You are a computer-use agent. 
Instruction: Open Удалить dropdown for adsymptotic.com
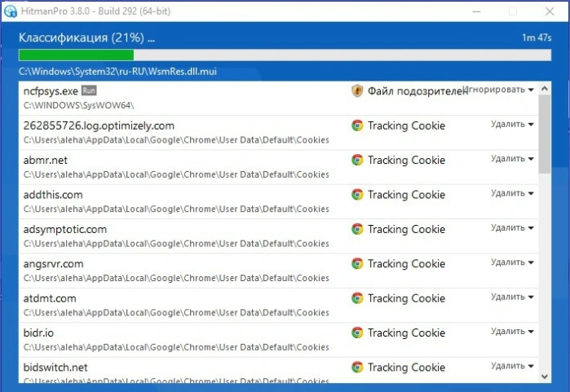coord(512,228)
